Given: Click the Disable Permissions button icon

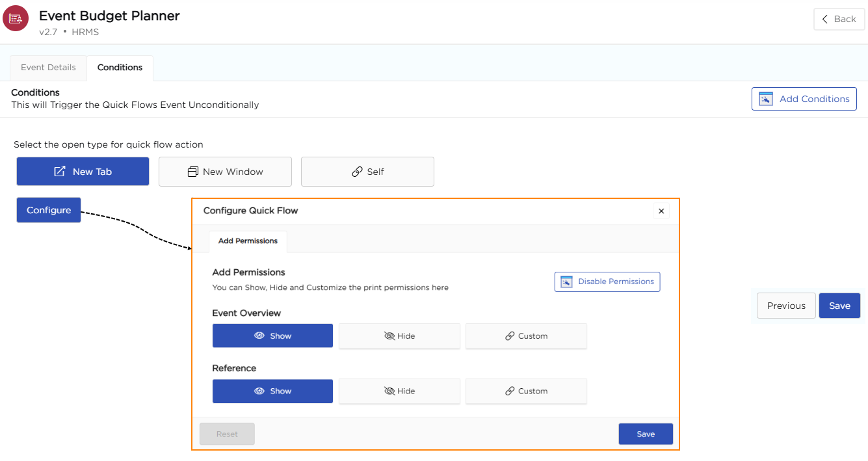Looking at the screenshot, I should [566, 282].
